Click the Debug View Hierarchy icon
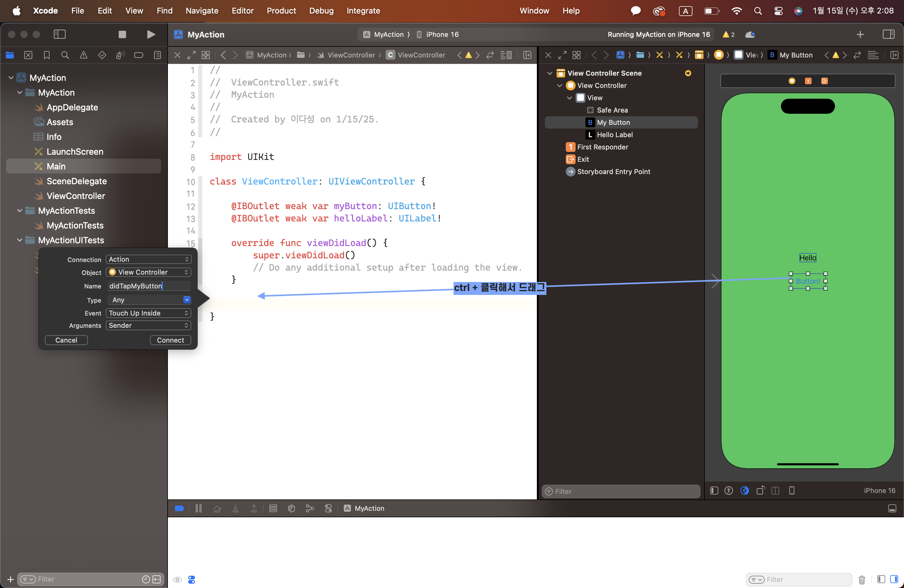 tap(291, 509)
